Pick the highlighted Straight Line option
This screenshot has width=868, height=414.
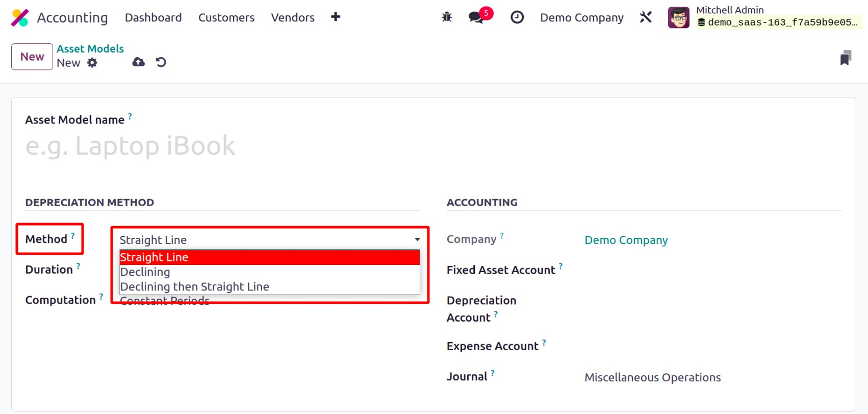coord(154,257)
